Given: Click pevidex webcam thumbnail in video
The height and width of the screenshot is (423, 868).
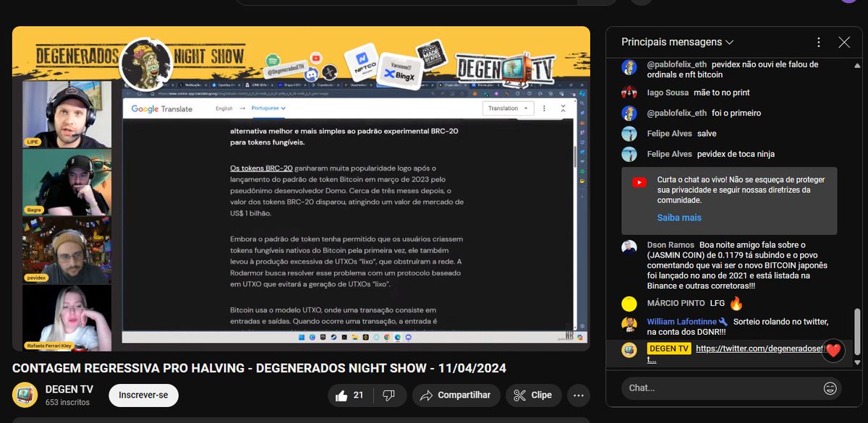Looking at the screenshot, I should coord(67,250).
